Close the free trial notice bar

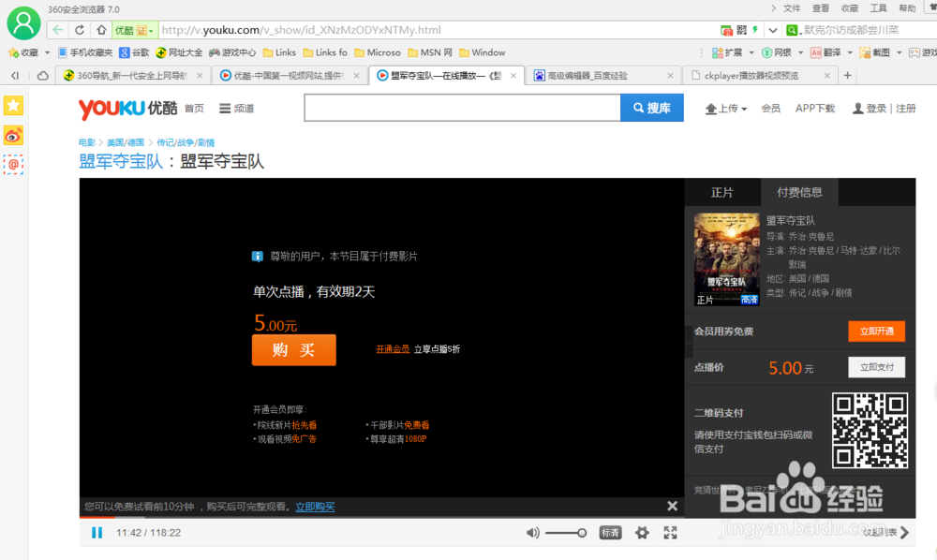(672, 507)
